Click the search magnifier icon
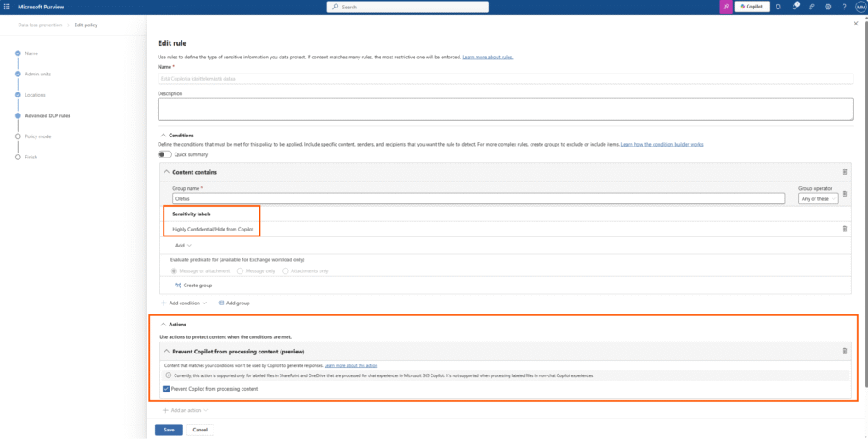868x439 pixels. 336,7
